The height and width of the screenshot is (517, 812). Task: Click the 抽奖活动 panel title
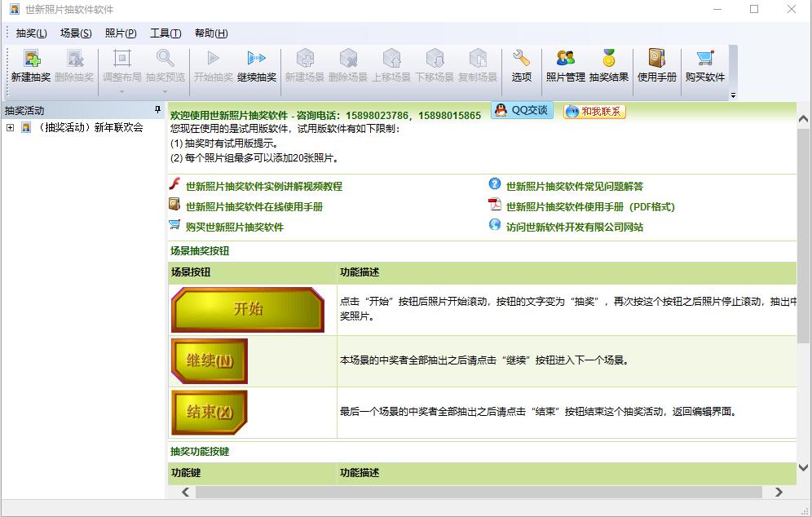(x=24, y=110)
